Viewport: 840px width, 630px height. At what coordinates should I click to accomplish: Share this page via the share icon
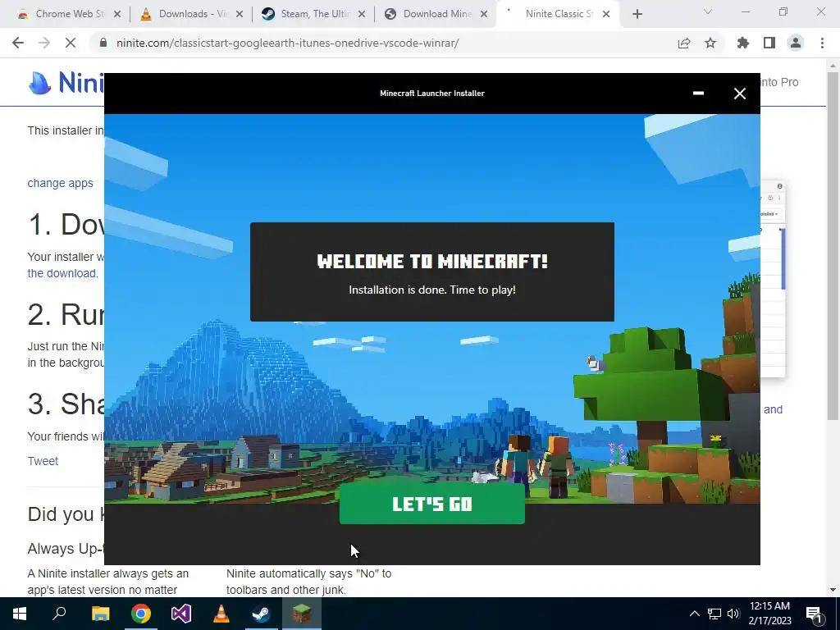point(684,43)
